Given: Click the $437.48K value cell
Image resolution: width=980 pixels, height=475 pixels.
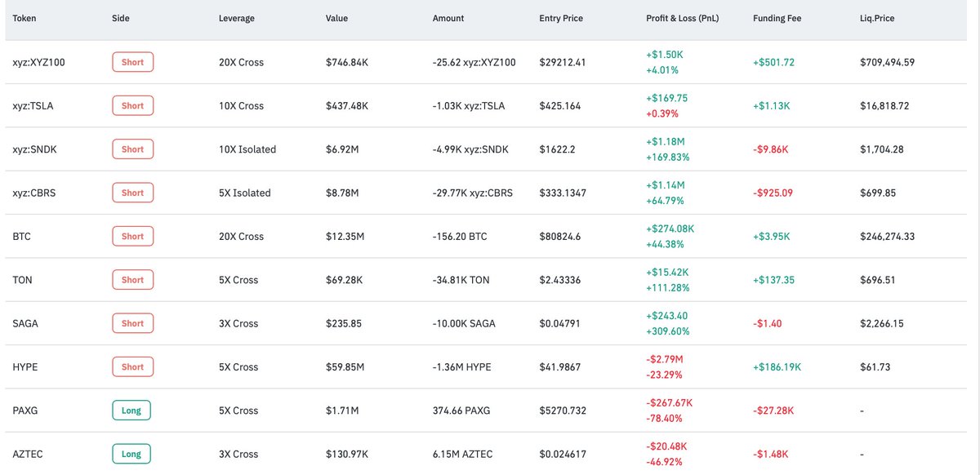Looking at the screenshot, I should [348, 105].
